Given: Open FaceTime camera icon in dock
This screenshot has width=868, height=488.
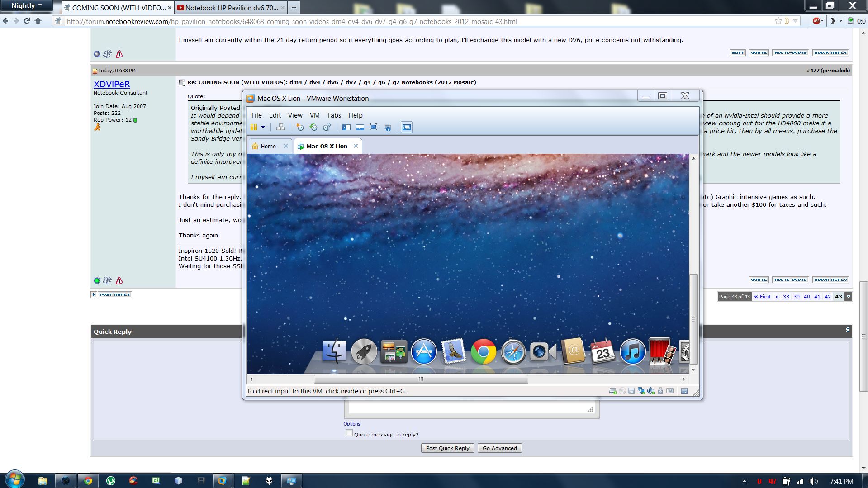Looking at the screenshot, I should tap(543, 351).
